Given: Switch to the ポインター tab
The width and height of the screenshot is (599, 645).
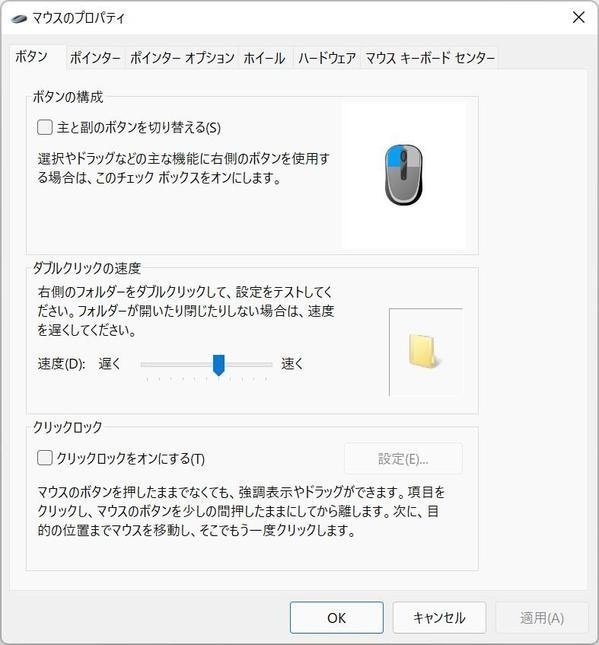Looking at the screenshot, I should coord(95,58).
